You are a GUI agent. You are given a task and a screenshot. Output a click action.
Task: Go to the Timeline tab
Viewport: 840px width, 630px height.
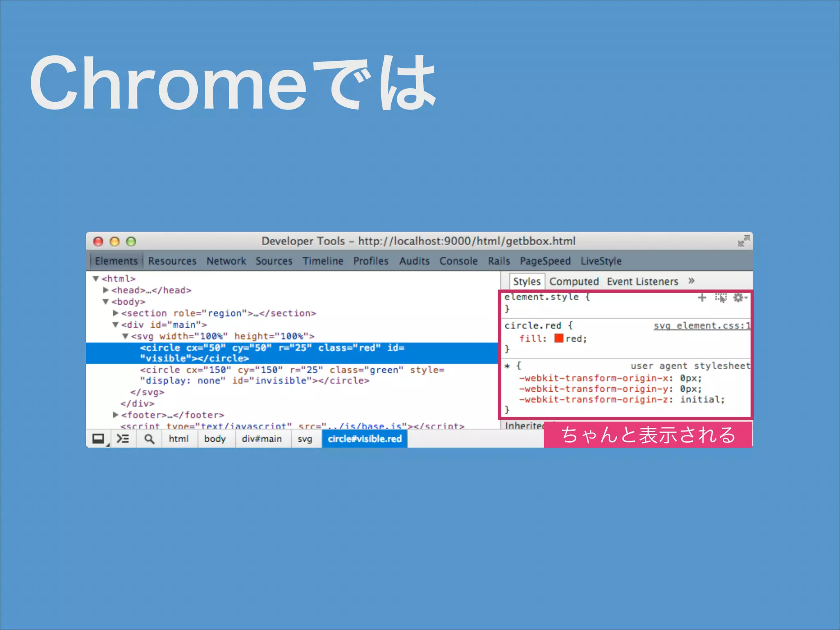coord(323,261)
